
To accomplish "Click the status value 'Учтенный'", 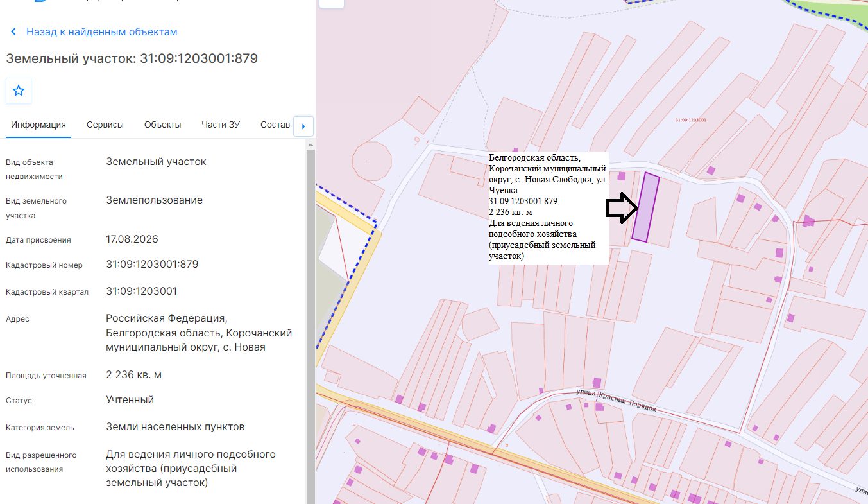I will click(x=130, y=399).
